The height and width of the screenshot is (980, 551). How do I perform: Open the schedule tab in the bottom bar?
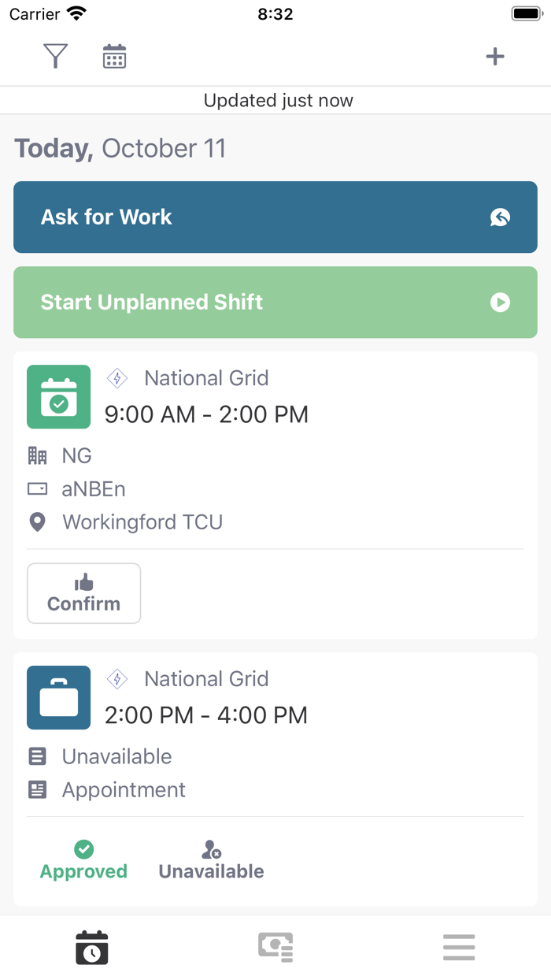pyautogui.click(x=91, y=948)
